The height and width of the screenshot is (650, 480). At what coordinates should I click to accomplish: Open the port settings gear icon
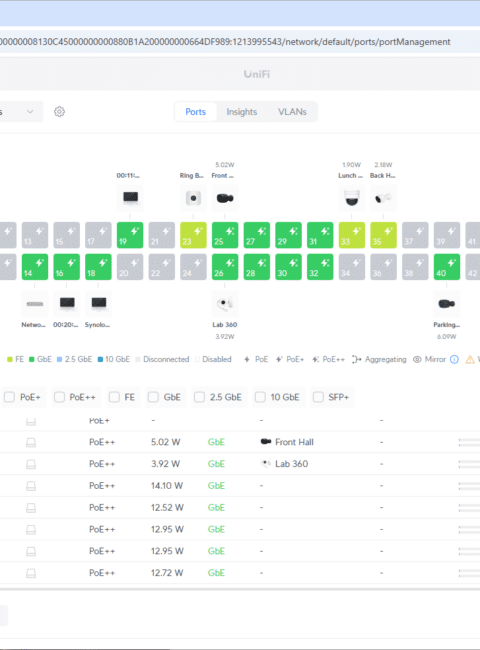point(59,112)
